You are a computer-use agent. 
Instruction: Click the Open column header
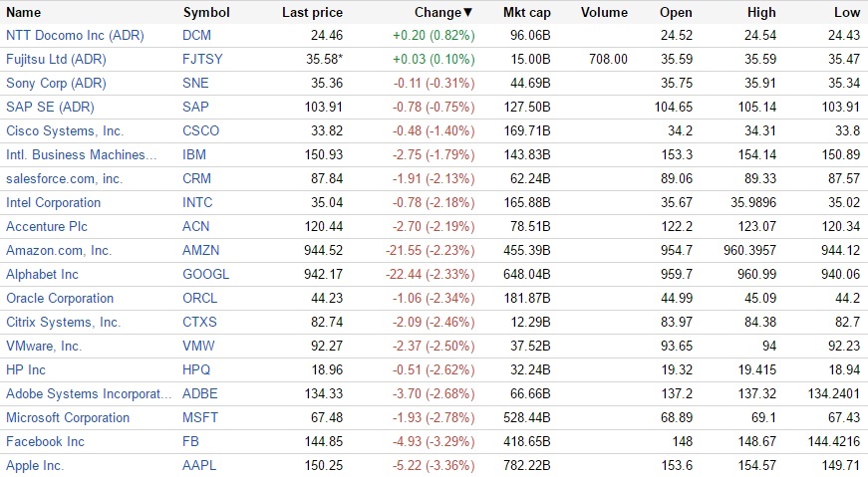click(x=676, y=13)
